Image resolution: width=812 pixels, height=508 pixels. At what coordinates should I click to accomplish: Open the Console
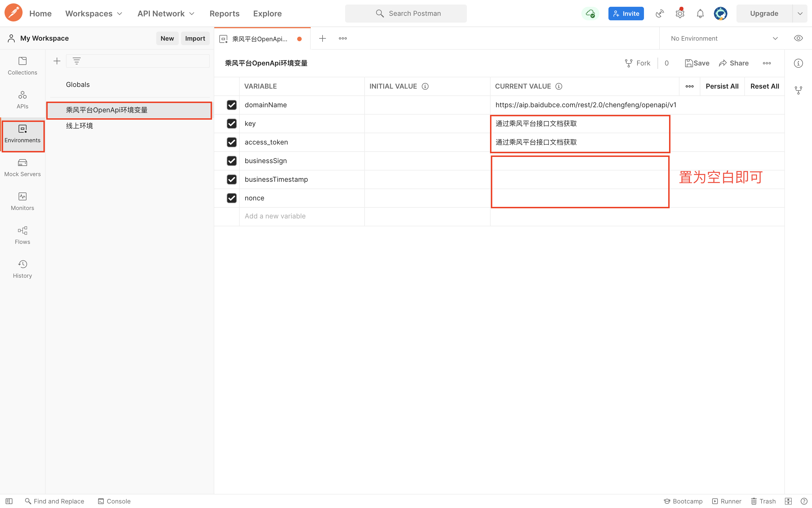114,501
